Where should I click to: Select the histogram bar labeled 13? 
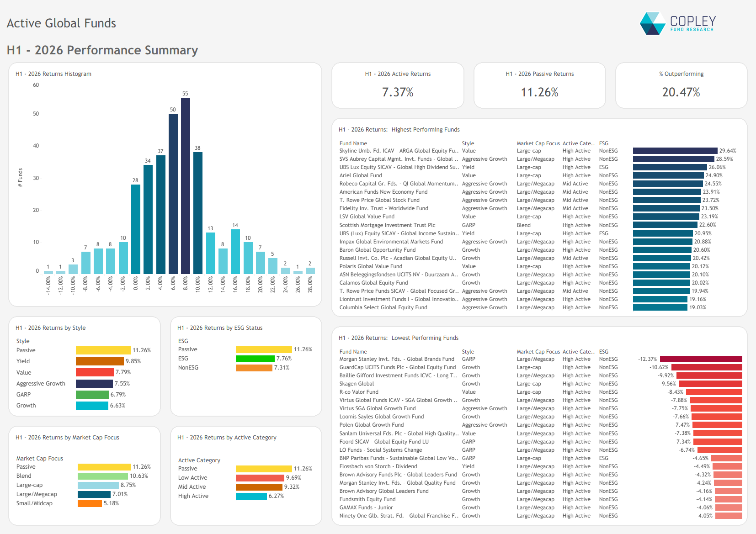211,253
